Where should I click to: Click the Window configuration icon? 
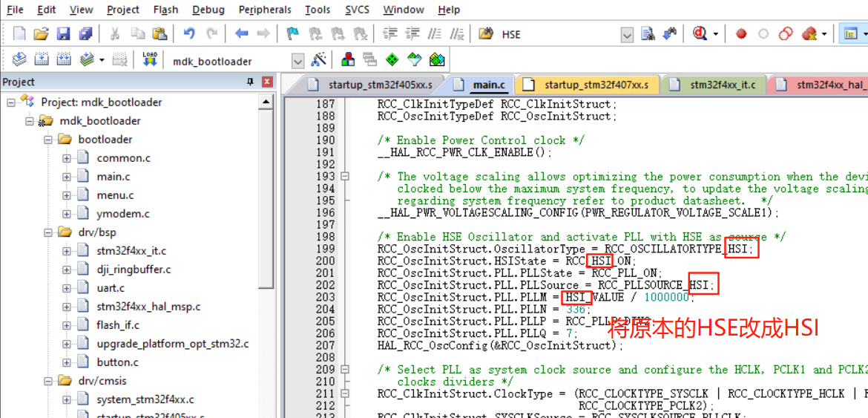(851, 34)
